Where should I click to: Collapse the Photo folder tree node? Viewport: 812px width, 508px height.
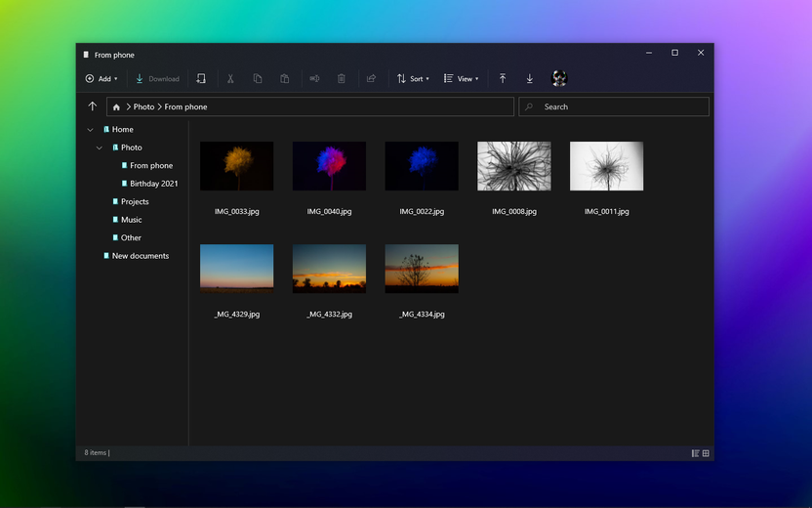(x=99, y=148)
